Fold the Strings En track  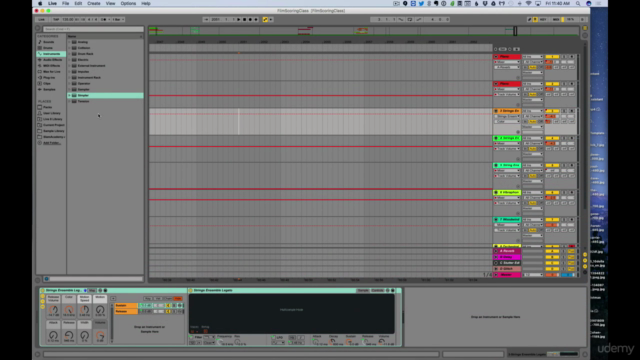[496, 111]
